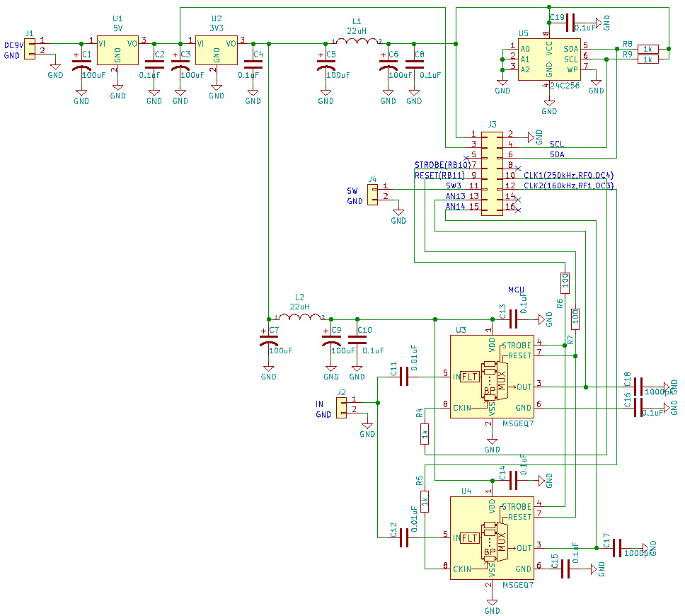
Task: Select the MCU text label
Action: pyautogui.click(x=516, y=290)
